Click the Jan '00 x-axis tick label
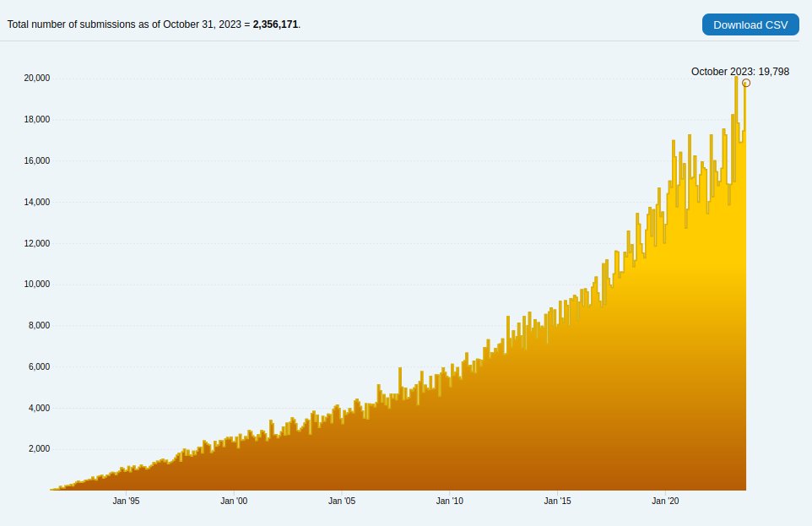812x526 pixels. (234, 501)
